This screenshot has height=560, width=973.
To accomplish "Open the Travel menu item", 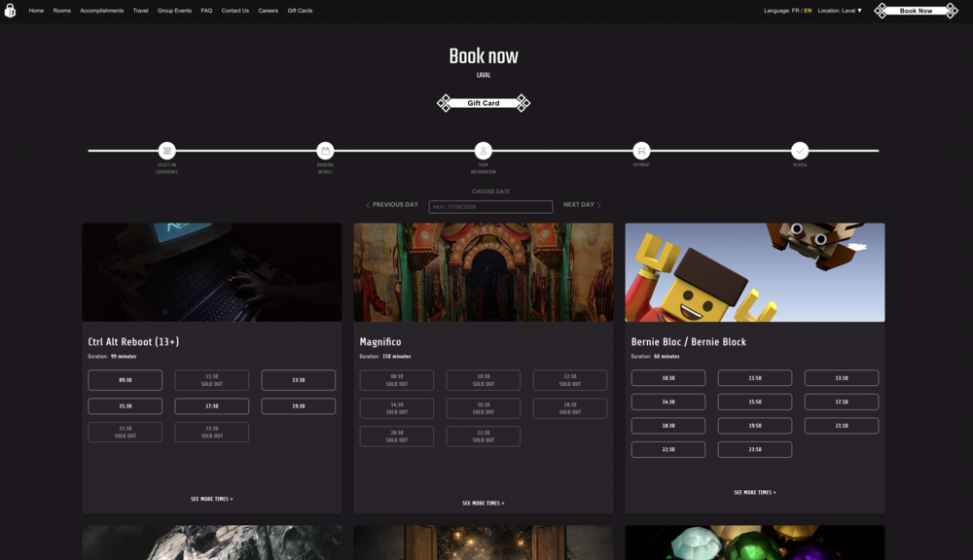I will click(141, 11).
